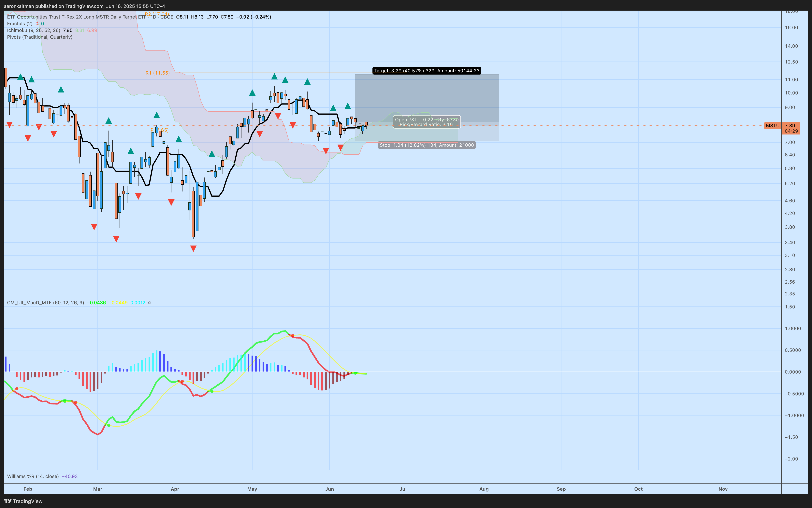The height and width of the screenshot is (508, 812).
Task: Click the Apr label on time axis
Action: 175,489
